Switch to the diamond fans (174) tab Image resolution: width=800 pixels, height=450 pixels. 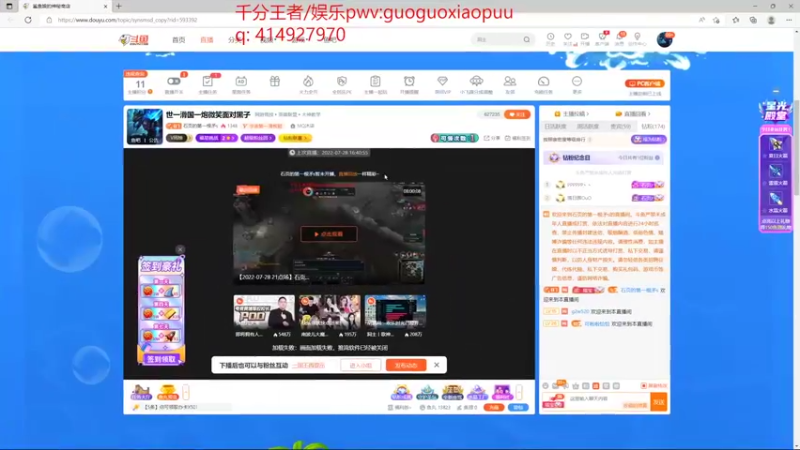pyautogui.click(x=653, y=127)
